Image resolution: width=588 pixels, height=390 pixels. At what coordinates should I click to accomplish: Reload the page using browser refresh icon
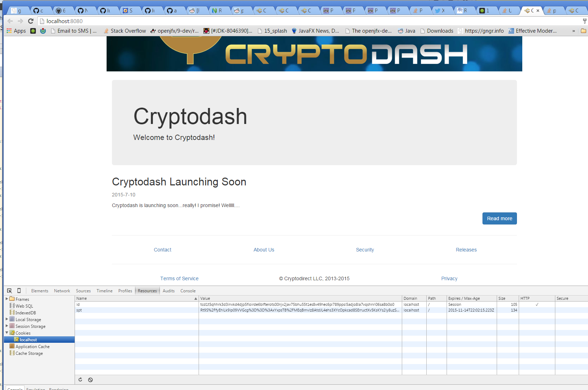pos(31,21)
